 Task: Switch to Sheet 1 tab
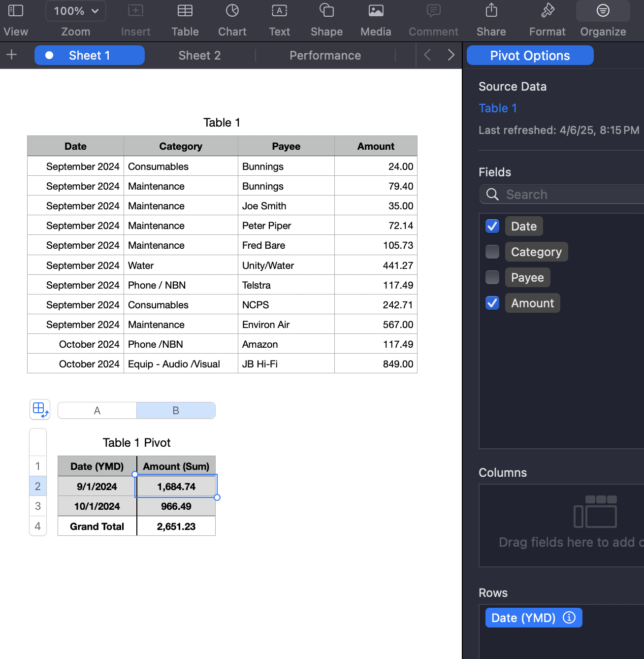point(90,55)
